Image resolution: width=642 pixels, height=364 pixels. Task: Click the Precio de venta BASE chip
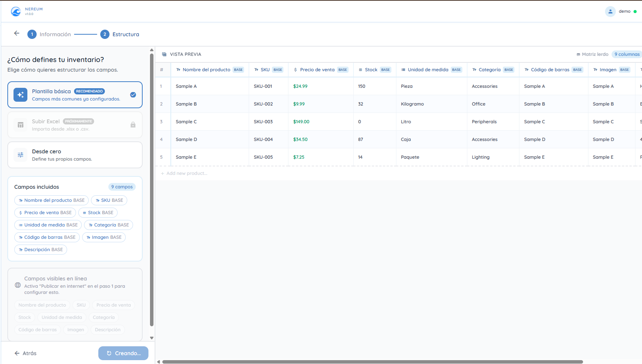45,213
